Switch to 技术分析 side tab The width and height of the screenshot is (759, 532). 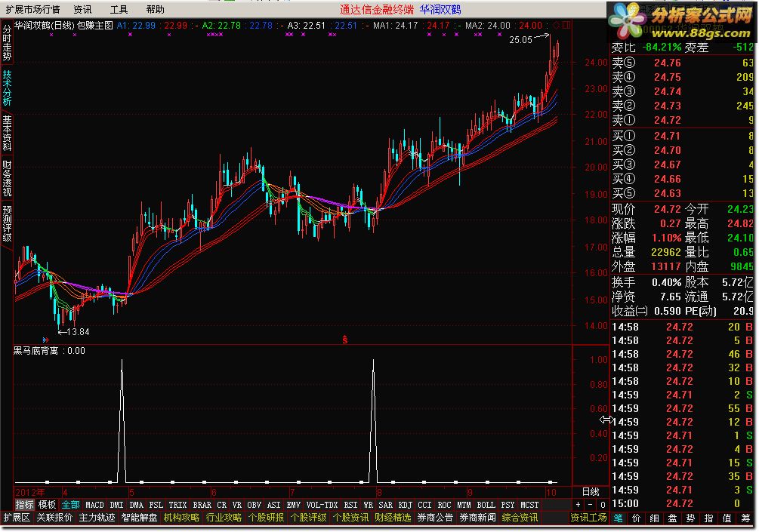point(7,88)
